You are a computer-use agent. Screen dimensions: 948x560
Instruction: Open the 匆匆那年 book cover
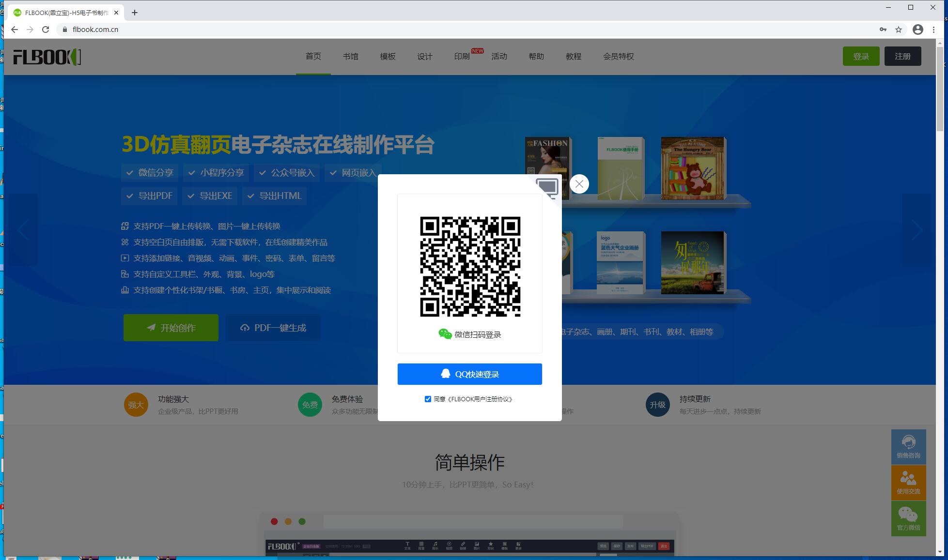[694, 263]
